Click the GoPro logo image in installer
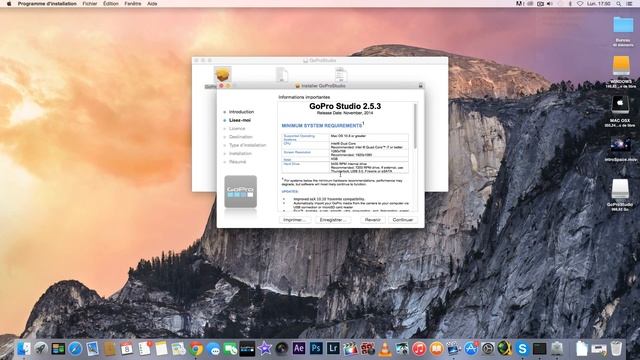Viewport: 640px width, 360px height. click(x=240, y=192)
